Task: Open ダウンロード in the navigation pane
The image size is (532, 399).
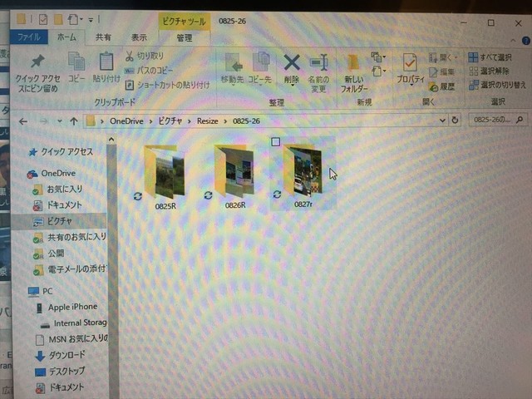Action: (x=61, y=355)
